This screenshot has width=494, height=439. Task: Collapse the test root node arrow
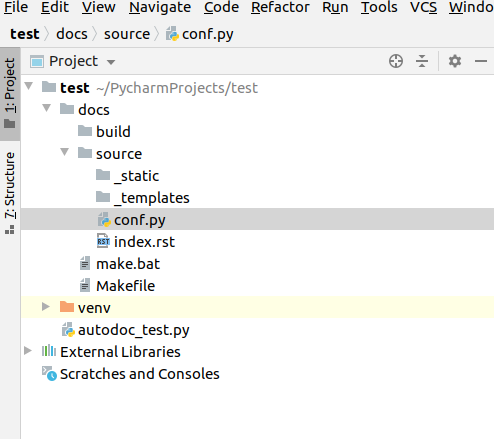[29, 86]
